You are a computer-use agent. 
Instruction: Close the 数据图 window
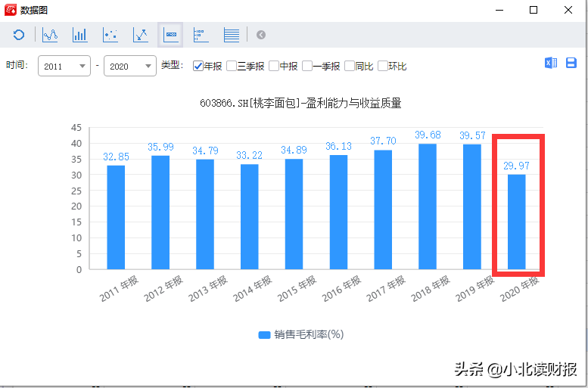pos(568,10)
